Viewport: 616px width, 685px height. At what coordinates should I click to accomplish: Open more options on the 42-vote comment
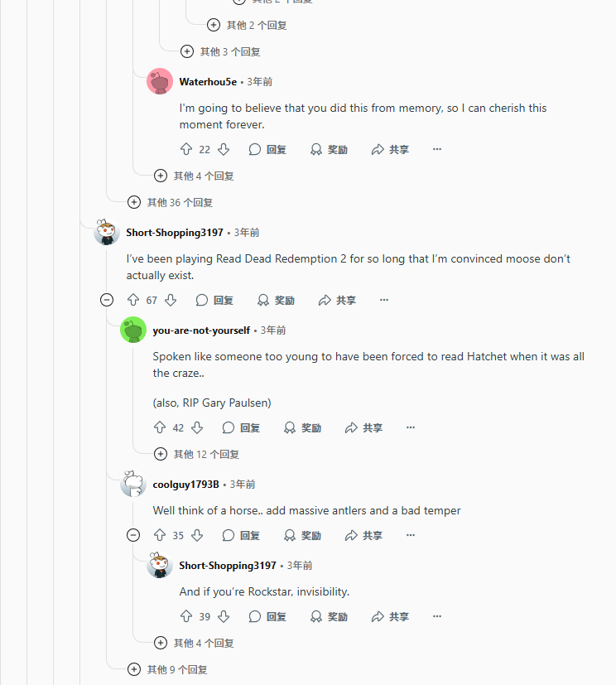(x=411, y=427)
